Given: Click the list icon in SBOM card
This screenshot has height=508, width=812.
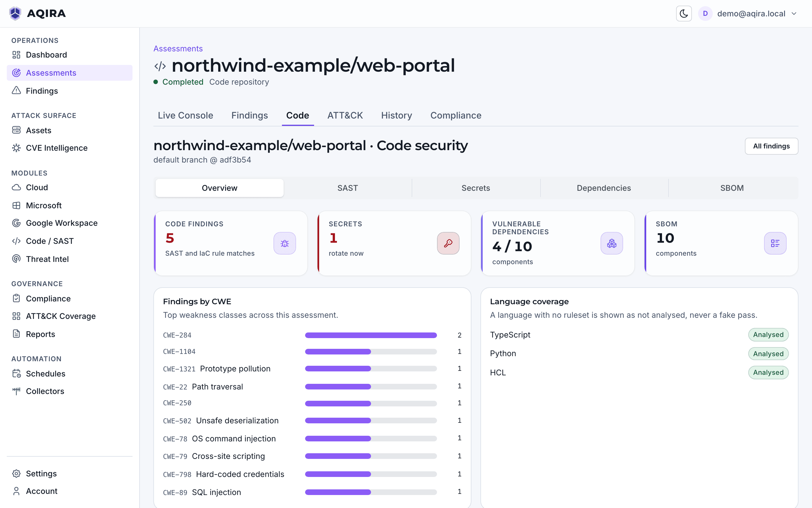Looking at the screenshot, I should click(775, 243).
